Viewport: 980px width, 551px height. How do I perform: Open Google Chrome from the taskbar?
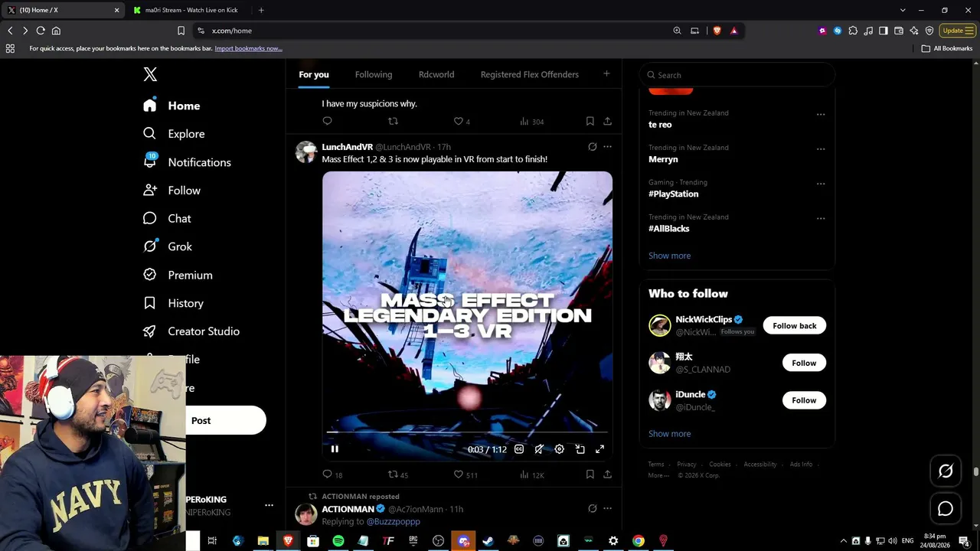[639, 541]
